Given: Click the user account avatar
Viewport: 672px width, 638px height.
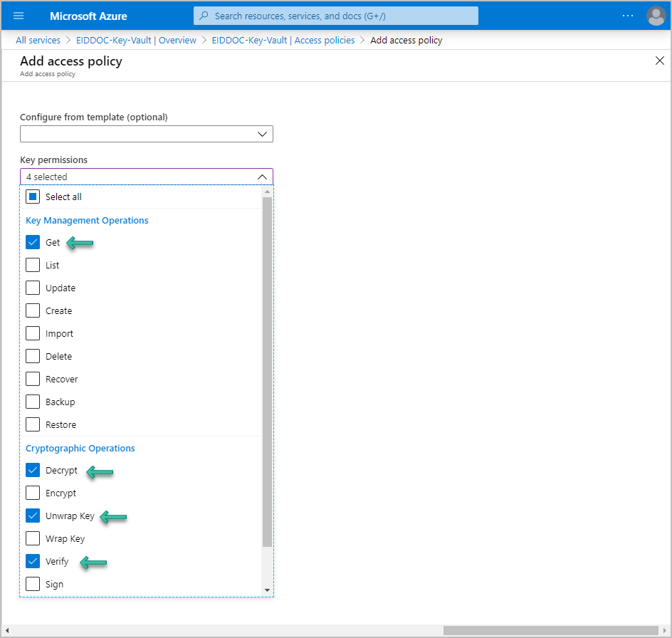Looking at the screenshot, I should (656, 16).
